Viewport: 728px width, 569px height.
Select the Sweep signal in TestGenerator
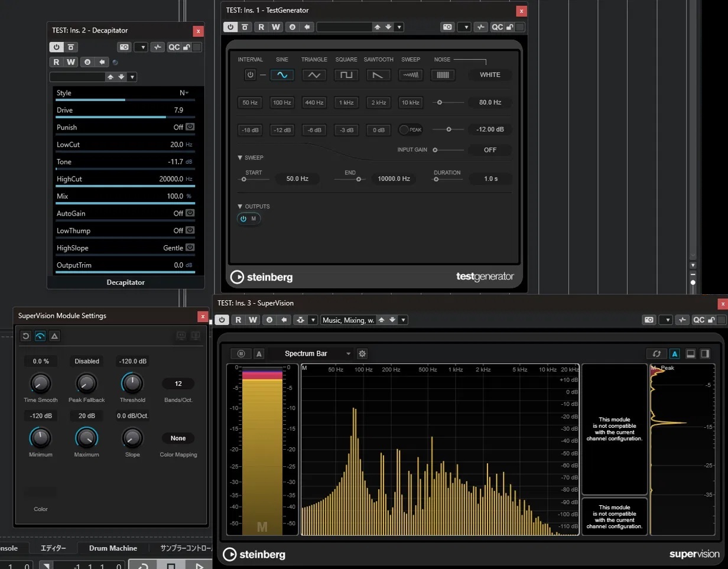(x=410, y=75)
